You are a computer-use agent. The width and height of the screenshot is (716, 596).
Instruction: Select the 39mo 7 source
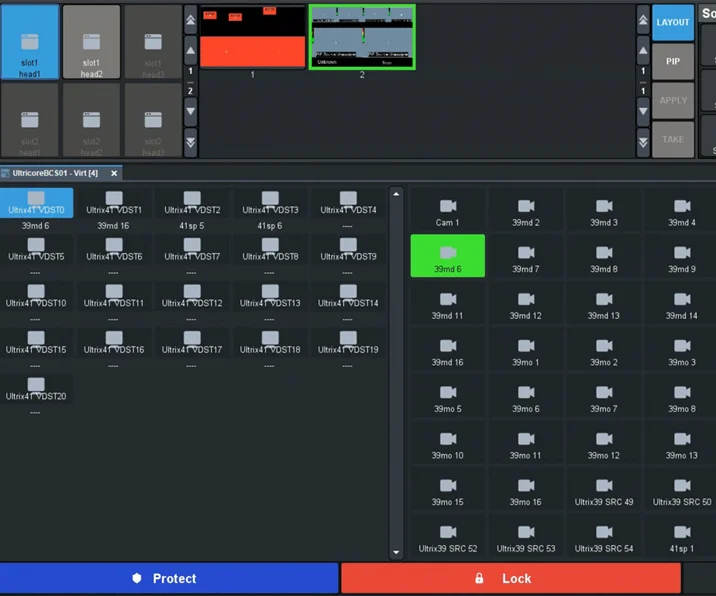(604, 396)
